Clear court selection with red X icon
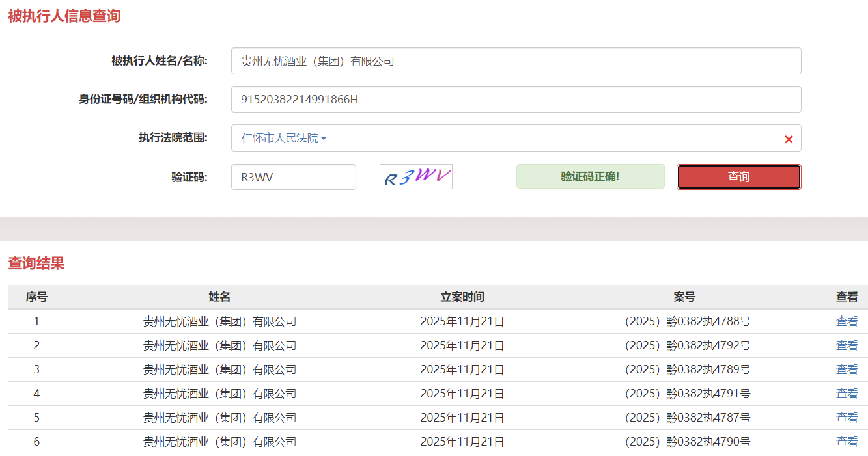This screenshot has width=868, height=456. tap(789, 139)
